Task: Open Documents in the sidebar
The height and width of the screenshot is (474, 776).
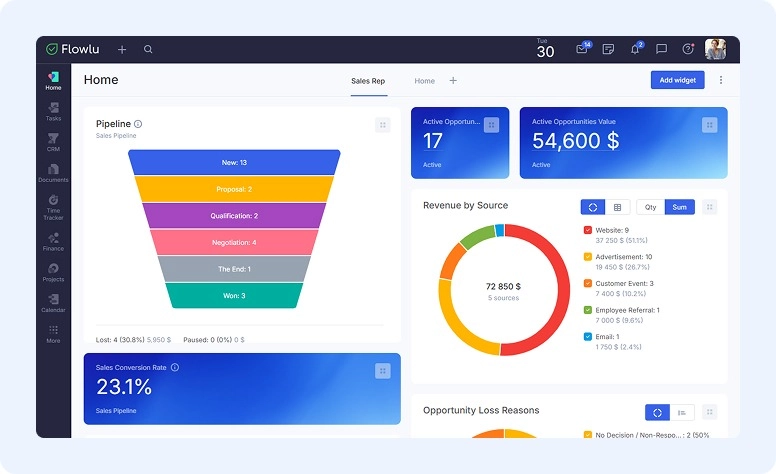Action: pyautogui.click(x=53, y=173)
